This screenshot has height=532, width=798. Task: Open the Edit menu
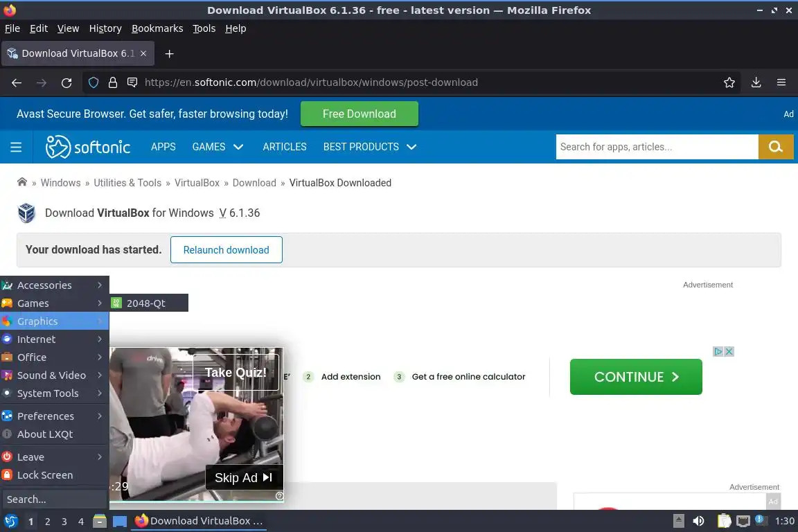[39, 28]
